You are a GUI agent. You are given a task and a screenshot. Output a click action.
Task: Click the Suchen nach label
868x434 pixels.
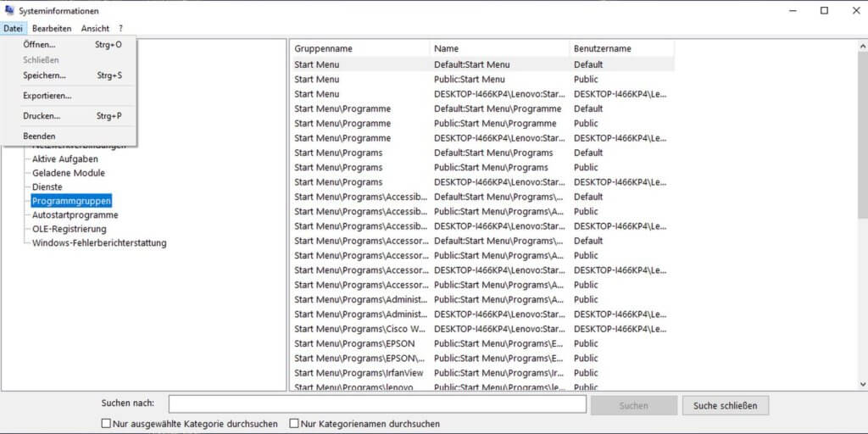128,403
